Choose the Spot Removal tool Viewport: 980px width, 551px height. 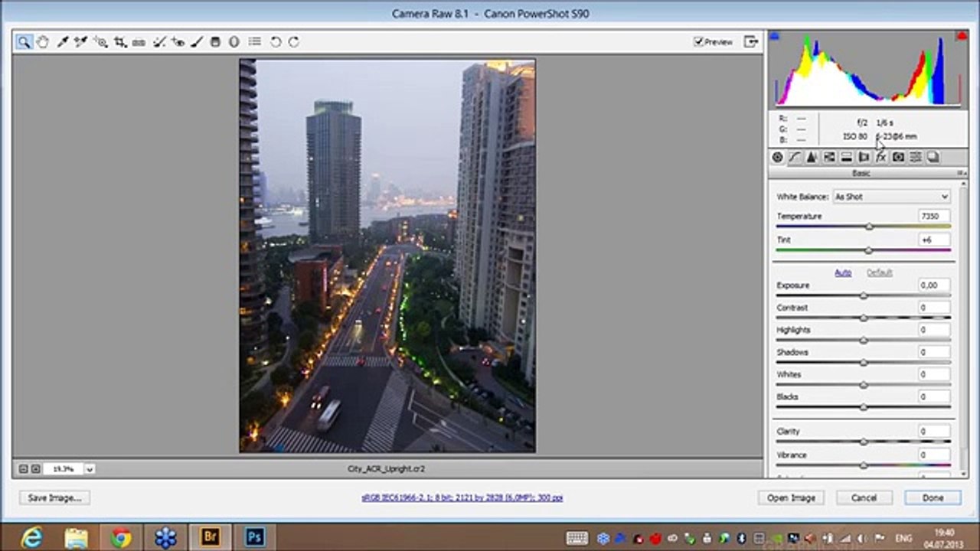tap(159, 42)
